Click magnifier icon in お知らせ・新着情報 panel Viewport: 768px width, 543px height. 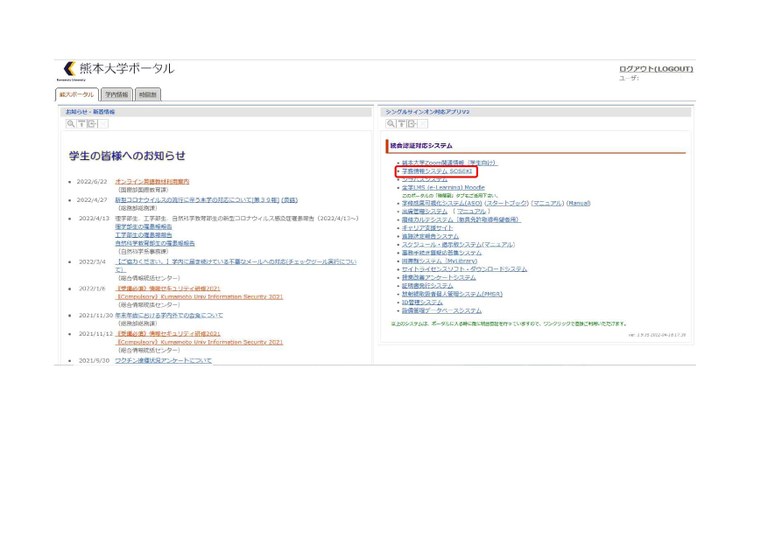click(x=69, y=123)
